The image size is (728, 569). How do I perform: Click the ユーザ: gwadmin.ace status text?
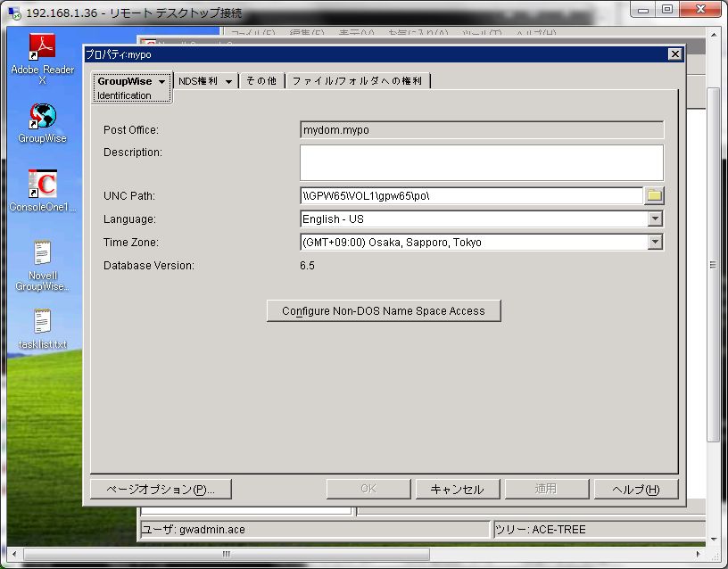click(x=193, y=529)
